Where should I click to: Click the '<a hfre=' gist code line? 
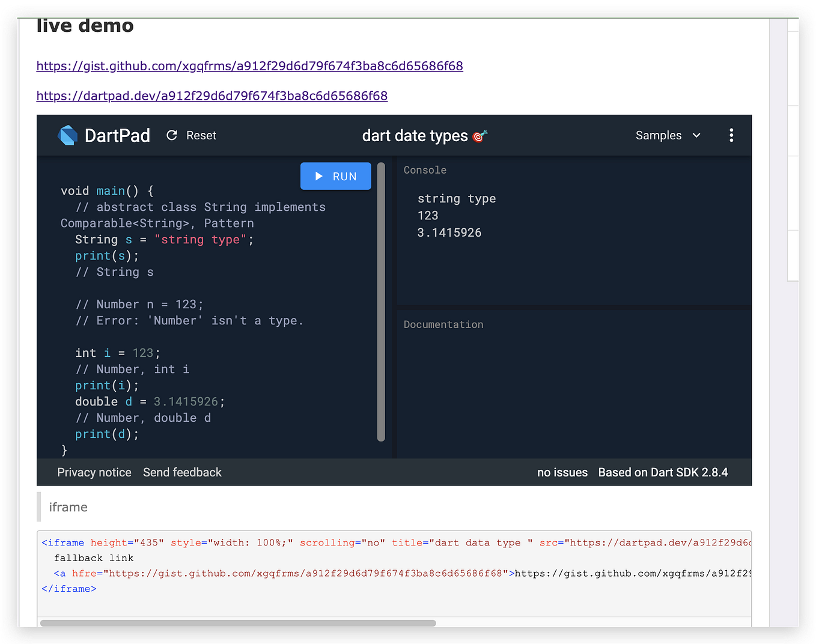pyautogui.click(x=403, y=573)
